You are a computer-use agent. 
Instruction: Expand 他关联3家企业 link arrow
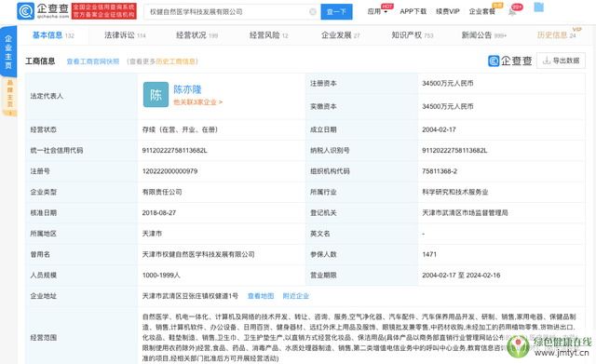pos(197,102)
